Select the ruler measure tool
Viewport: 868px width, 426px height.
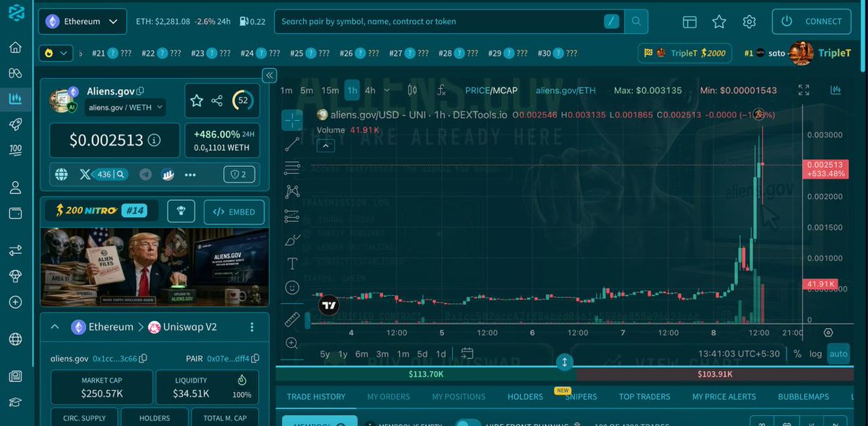pos(292,319)
